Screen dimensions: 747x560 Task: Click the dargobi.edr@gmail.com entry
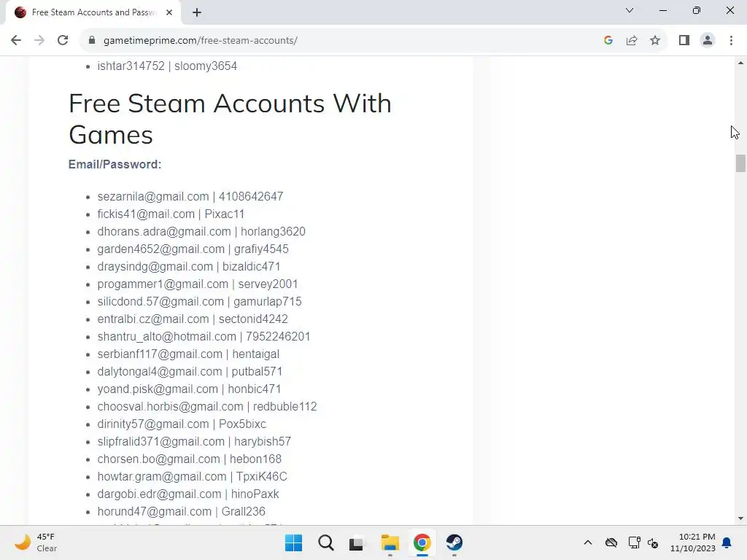[x=187, y=494]
